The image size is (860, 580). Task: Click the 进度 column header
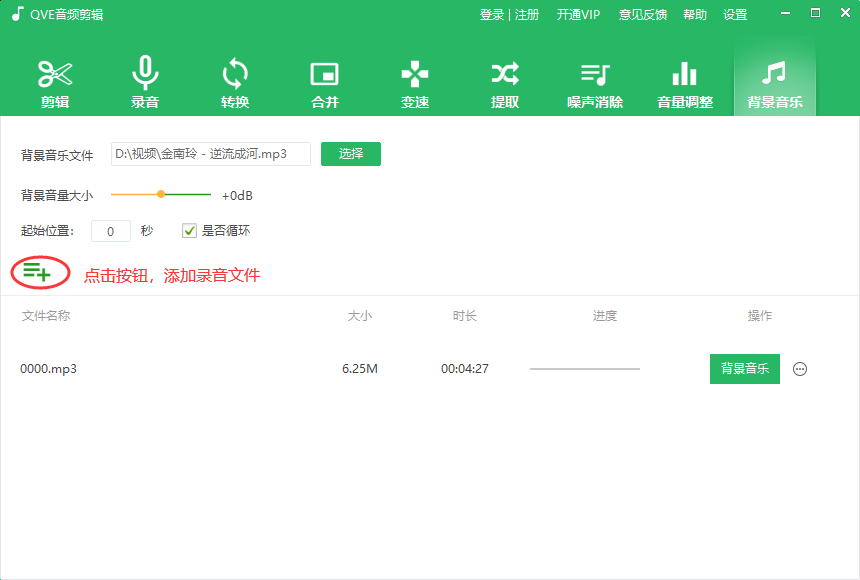[x=604, y=316]
